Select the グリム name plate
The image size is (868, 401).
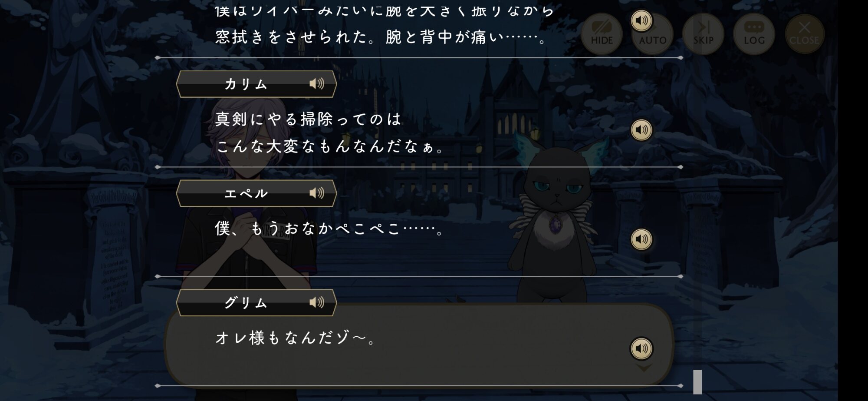(256, 303)
